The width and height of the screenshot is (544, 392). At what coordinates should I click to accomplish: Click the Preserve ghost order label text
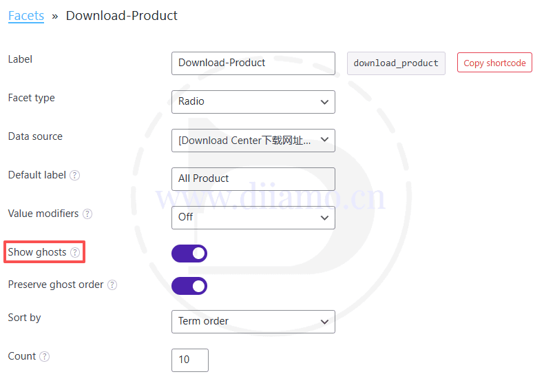56,285
